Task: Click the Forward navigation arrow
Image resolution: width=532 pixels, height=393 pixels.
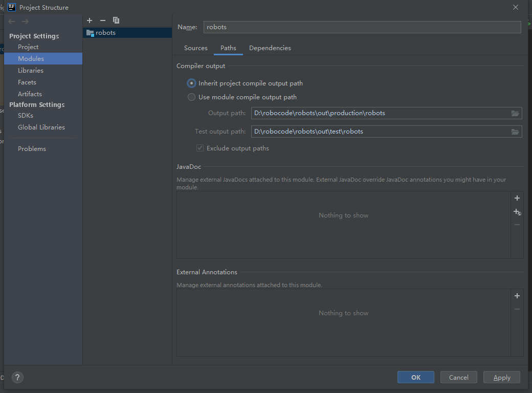Action: (x=25, y=21)
